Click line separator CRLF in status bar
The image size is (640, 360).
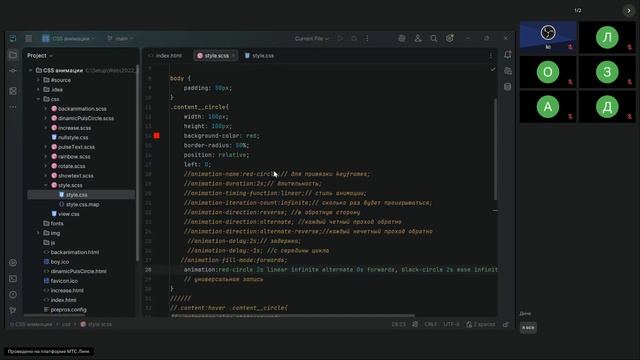[431, 324]
